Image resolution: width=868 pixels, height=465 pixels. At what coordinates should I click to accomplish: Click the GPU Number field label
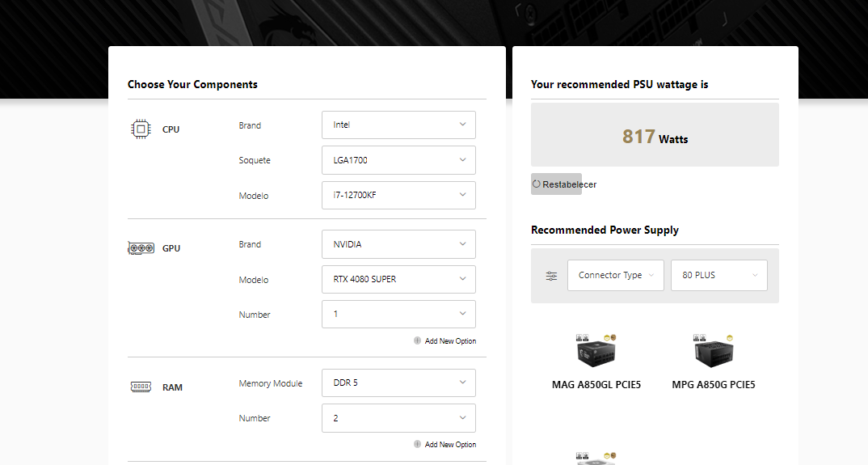click(255, 315)
